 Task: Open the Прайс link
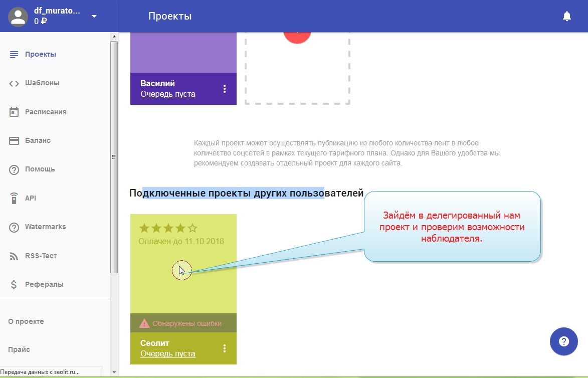pyautogui.click(x=19, y=349)
